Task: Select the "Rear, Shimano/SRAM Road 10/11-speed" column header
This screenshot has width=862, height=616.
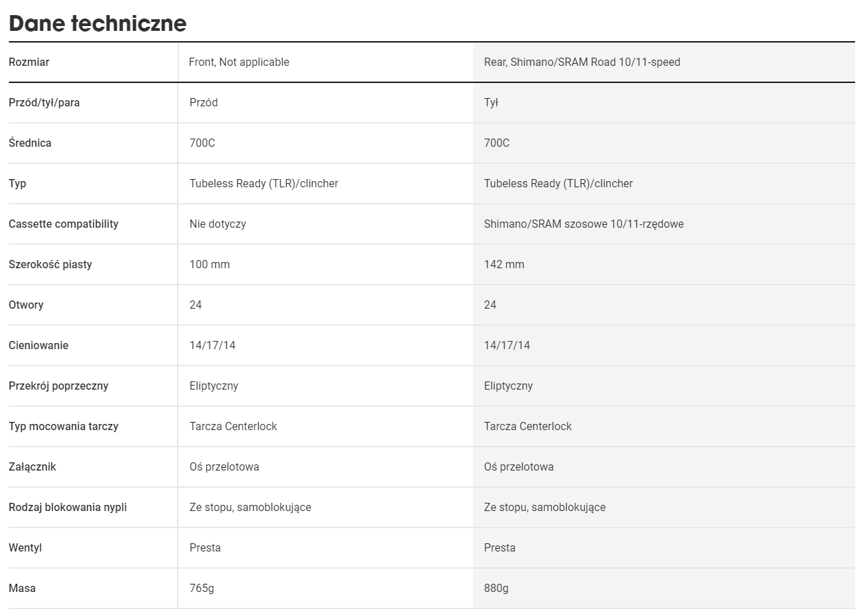Action: pos(582,62)
